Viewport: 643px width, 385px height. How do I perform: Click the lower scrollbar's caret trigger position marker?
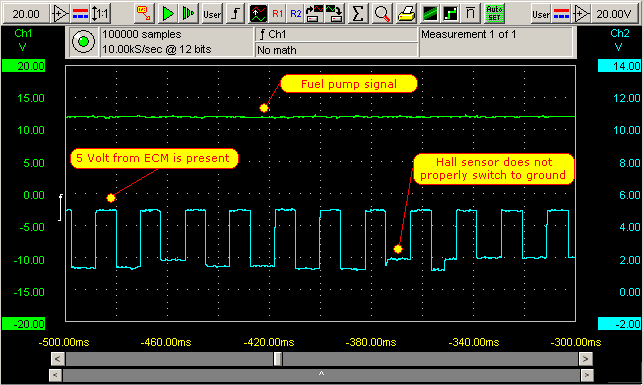(322, 374)
